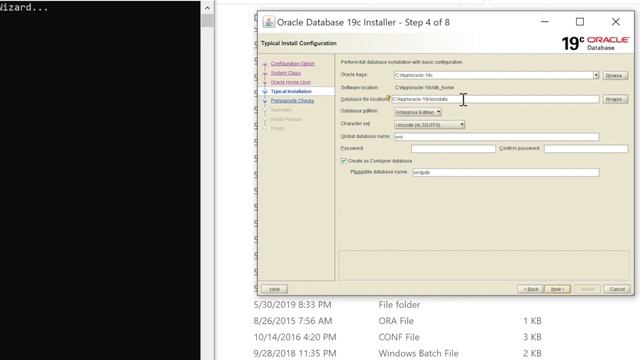Maximize the Oracle installer window
The width and height of the screenshot is (640, 360).
(x=580, y=22)
